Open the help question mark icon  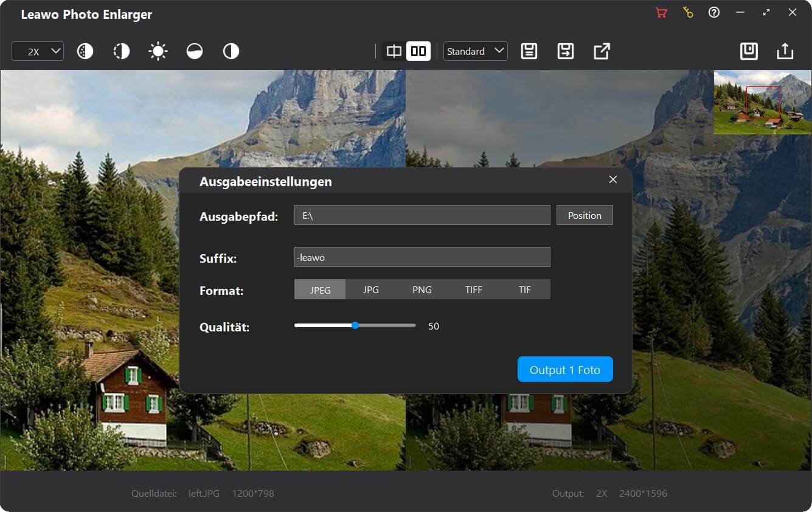[714, 13]
